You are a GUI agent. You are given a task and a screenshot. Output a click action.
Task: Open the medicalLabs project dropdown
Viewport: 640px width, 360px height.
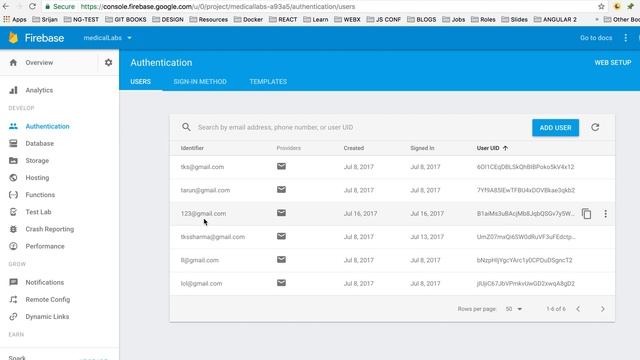107,38
